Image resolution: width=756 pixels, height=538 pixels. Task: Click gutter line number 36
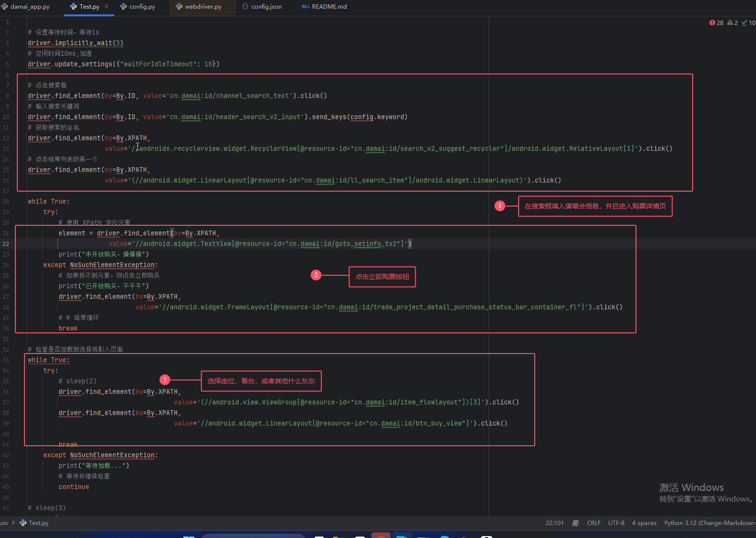pyautogui.click(x=6, y=391)
